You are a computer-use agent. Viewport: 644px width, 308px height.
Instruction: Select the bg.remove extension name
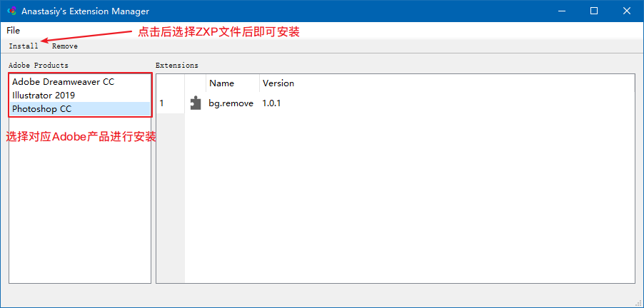231,103
